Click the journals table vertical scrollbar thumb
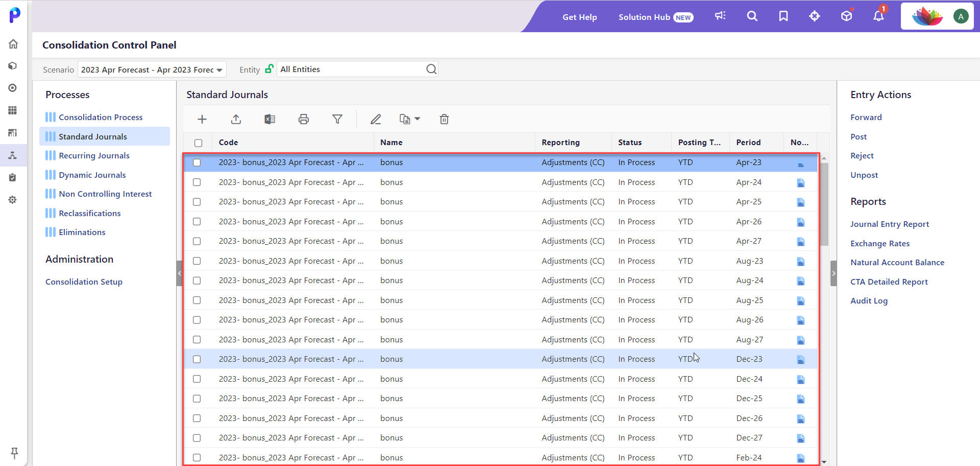 tap(824, 204)
